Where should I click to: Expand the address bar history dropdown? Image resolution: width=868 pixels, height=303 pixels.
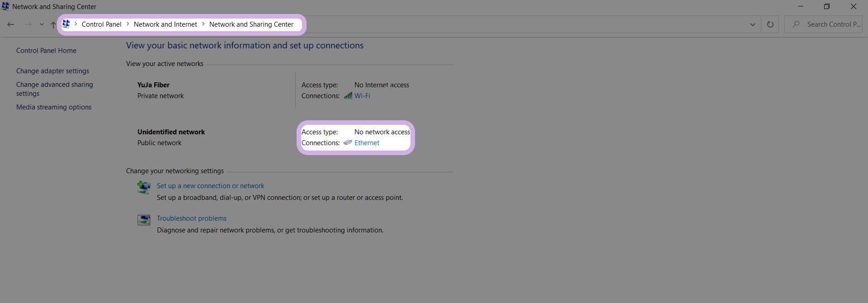point(753,24)
